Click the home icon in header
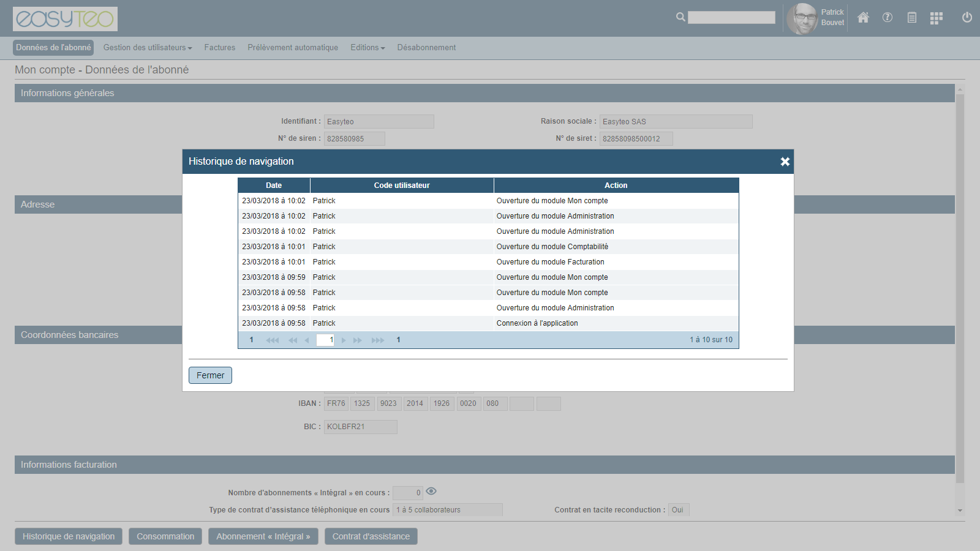 click(x=863, y=18)
